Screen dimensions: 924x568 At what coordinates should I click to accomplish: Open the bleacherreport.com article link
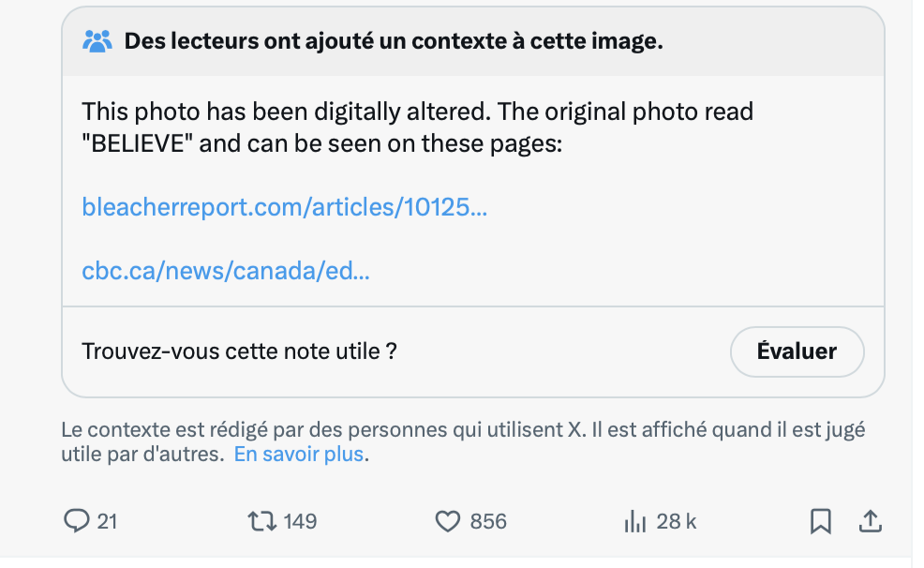(285, 207)
